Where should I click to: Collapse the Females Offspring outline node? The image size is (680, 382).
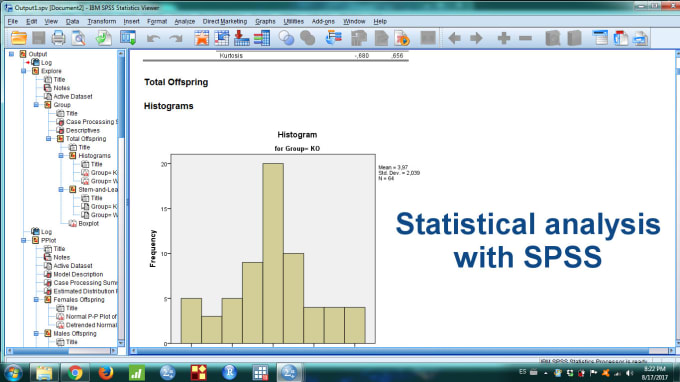click(x=36, y=300)
